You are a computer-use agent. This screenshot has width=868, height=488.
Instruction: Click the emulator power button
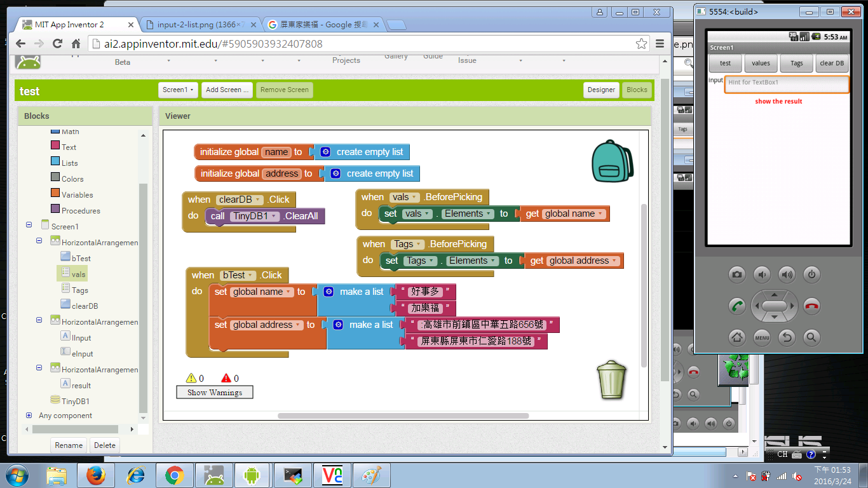[x=811, y=274]
